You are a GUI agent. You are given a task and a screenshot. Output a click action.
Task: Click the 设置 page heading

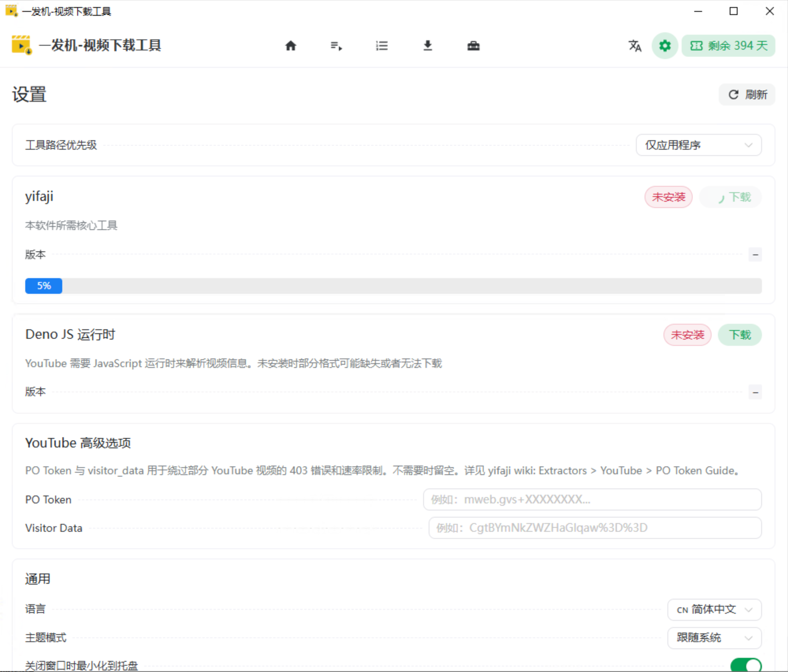[29, 95]
